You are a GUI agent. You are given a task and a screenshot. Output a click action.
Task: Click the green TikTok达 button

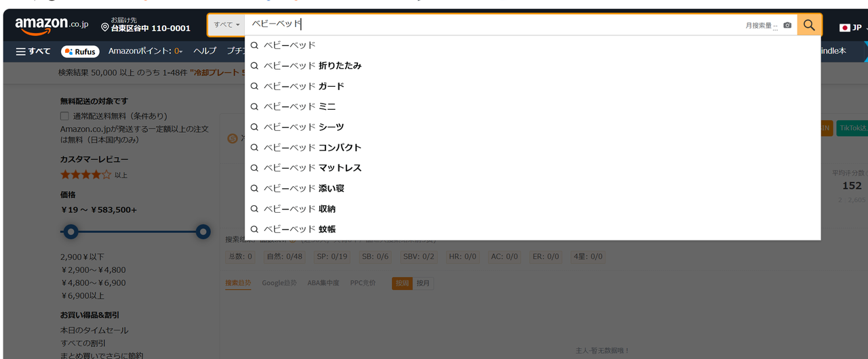(x=852, y=127)
